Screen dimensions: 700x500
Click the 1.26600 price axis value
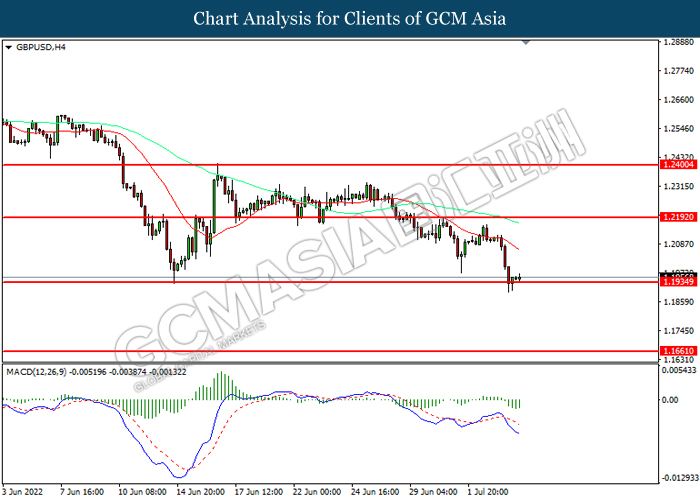point(679,100)
